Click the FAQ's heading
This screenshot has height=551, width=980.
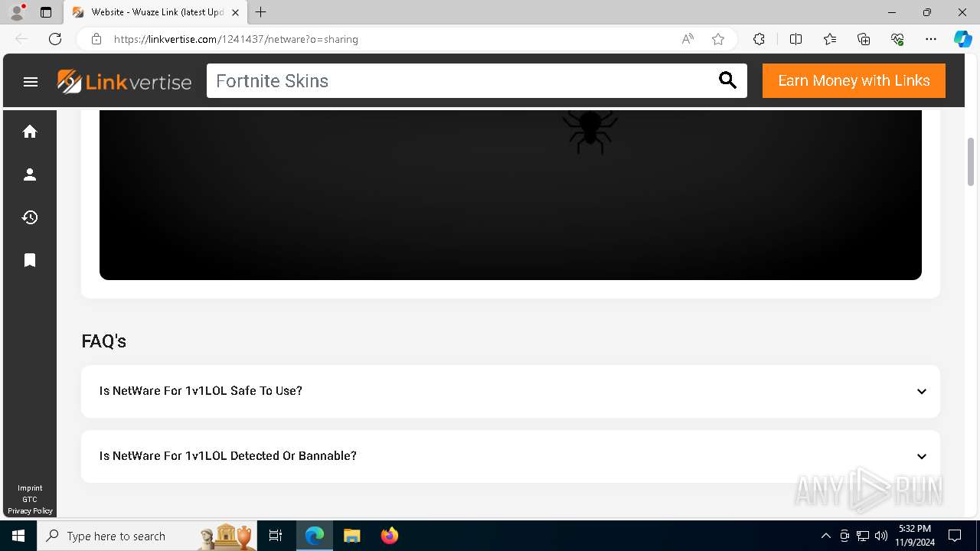click(x=103, y=341)
